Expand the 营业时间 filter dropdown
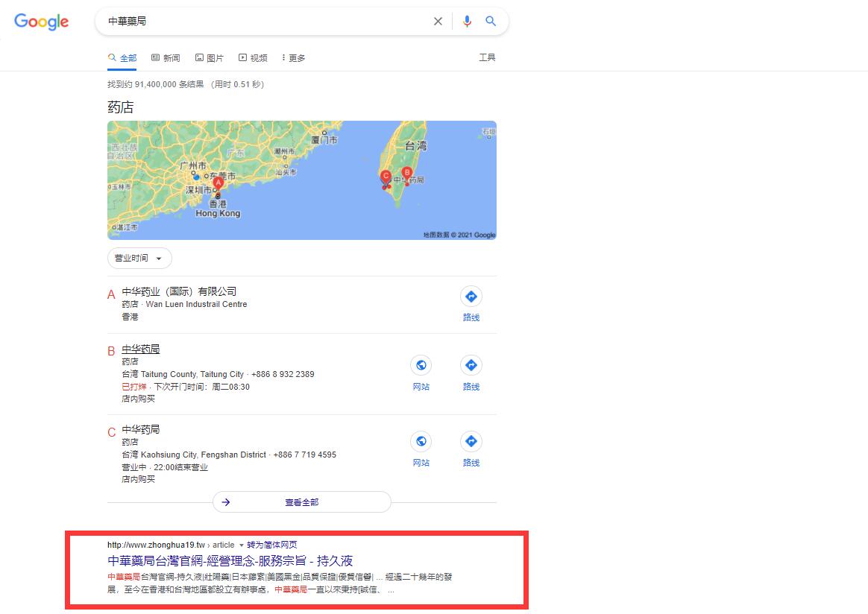Screen dimensions: 868x614 click(139, 259)
